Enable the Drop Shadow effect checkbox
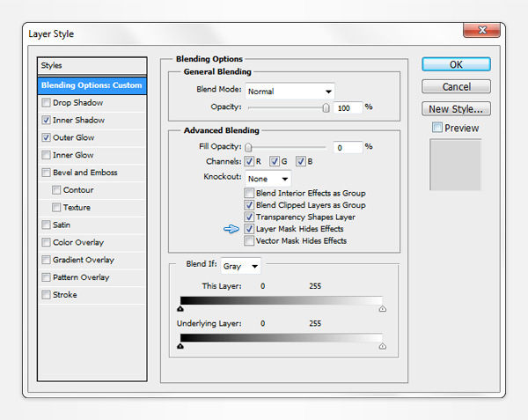Image resolution: width=528 pixels, height=420 pixels. [46, 103]
